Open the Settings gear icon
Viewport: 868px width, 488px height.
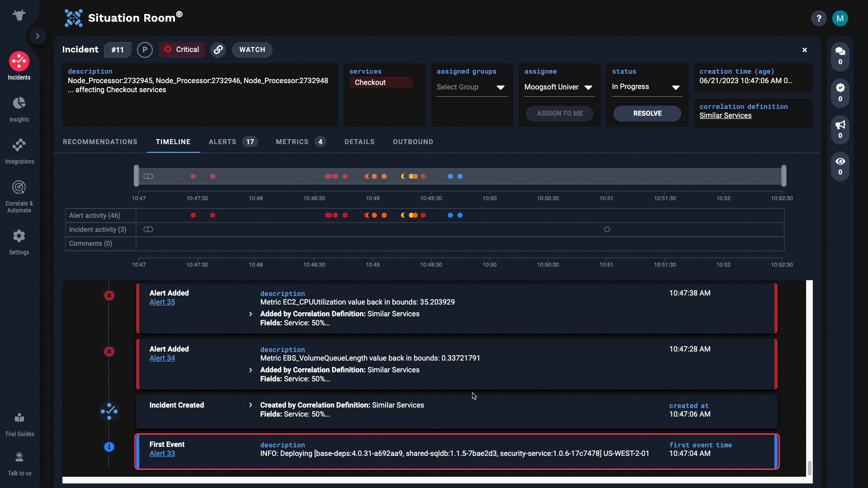point(19,236)
